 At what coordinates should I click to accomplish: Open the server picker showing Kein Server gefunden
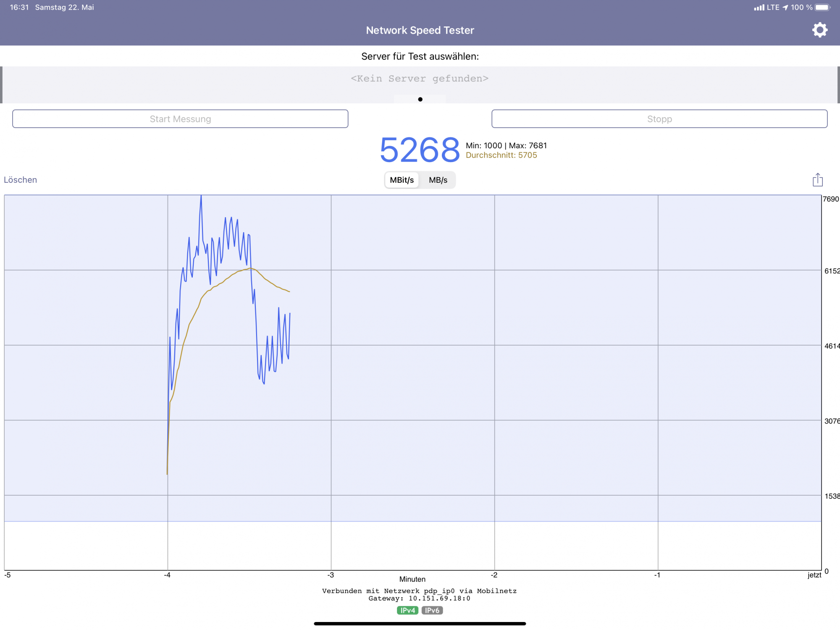[x=420, y=79]
